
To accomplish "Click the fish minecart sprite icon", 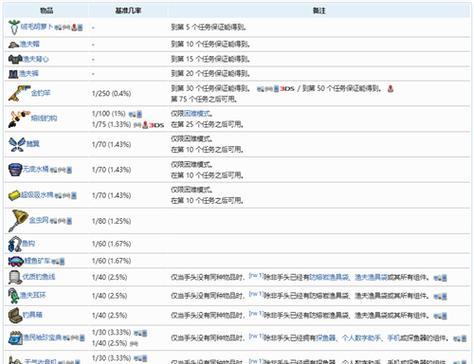I will coord(16,261).
